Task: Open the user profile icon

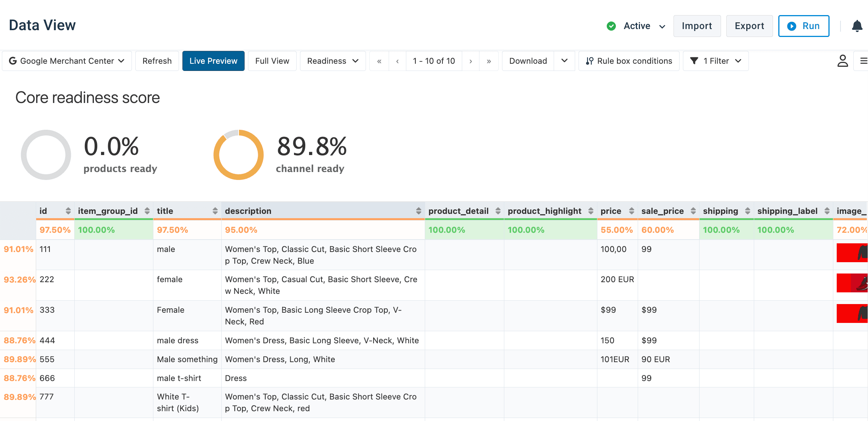Action: coord(843,61)
